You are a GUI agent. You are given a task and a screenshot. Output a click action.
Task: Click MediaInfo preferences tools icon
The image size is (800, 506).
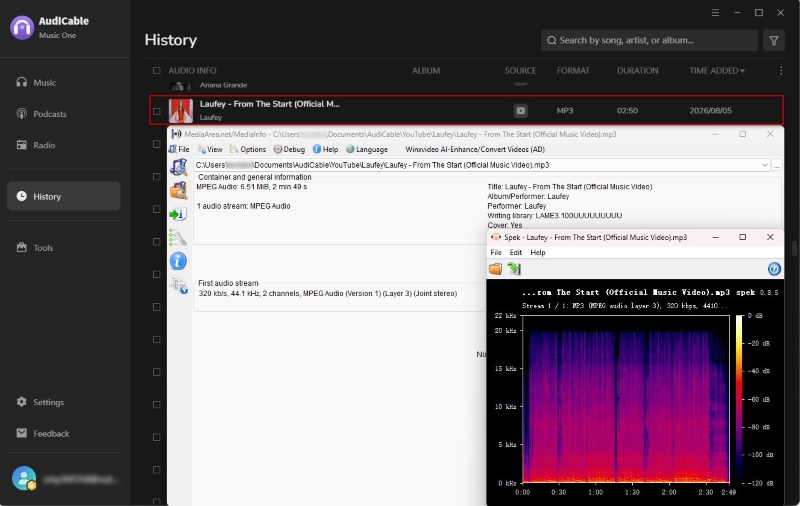pos(178,238)
